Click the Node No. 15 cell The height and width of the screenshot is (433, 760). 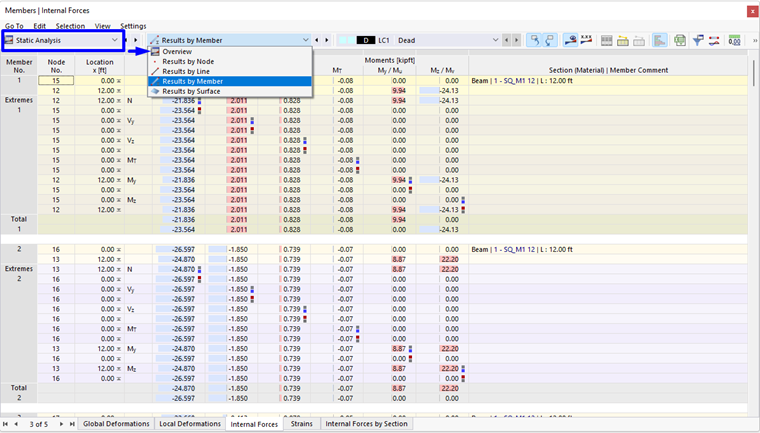click(56, 81)
